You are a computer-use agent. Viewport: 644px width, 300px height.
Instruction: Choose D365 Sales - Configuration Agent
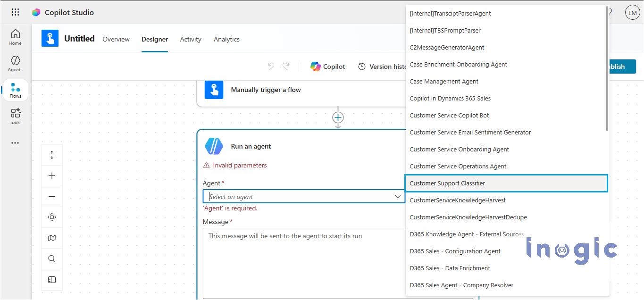click(x=506, y=251)
